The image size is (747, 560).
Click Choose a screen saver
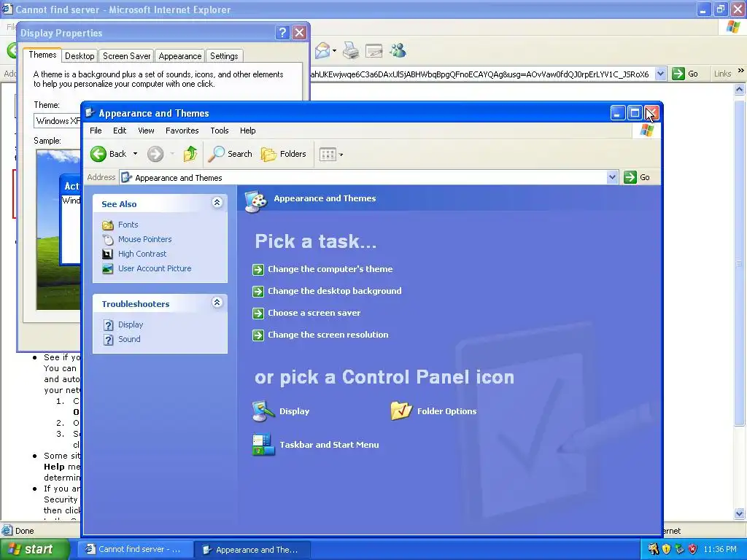pyautogui.click(x=314, y=313)
